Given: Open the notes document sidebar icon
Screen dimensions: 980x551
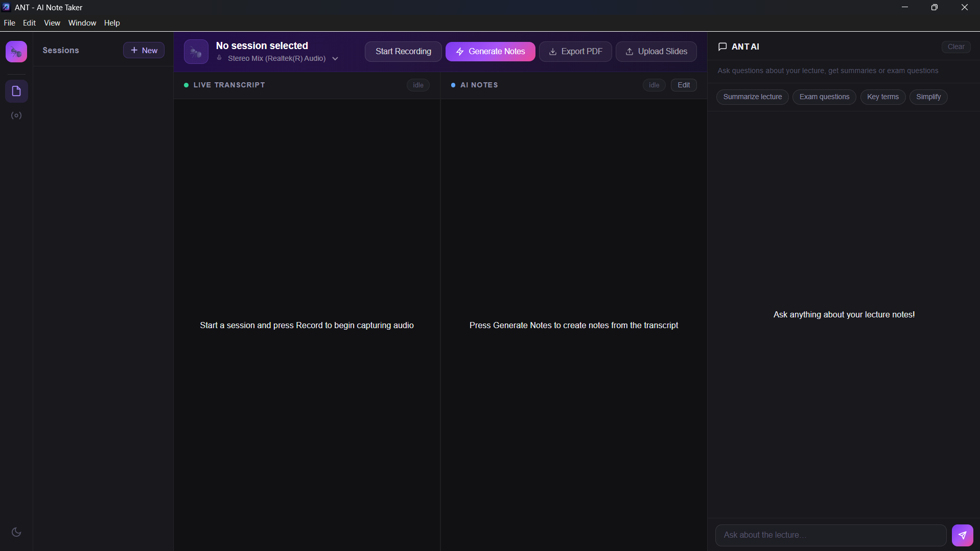Looking at the screenshot, I should coord(16,91).
